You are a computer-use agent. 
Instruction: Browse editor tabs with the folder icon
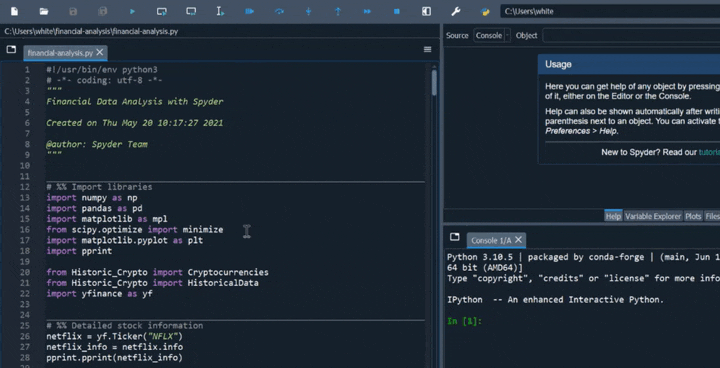[11, 50]
